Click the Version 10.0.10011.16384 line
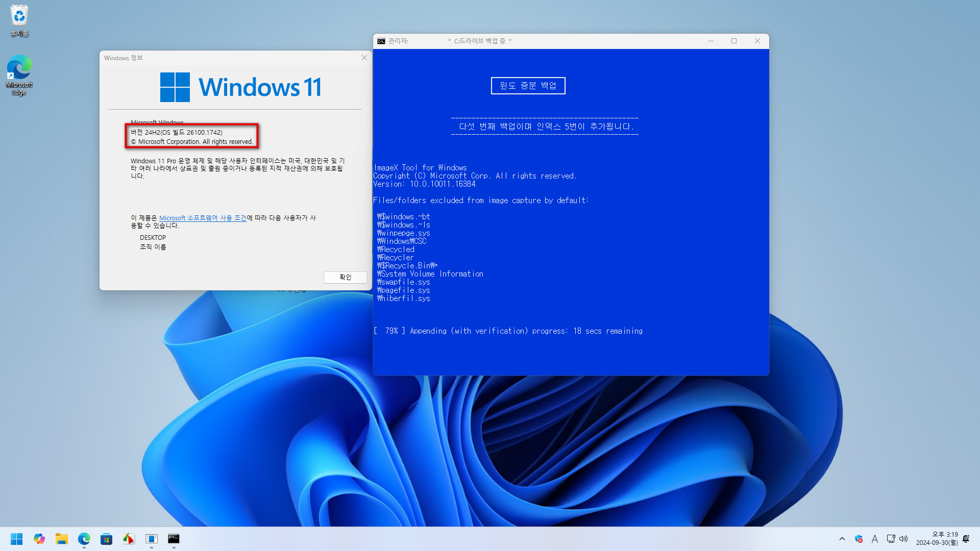The width and height of the screenshot is (980, 551). click(x=424, y=184)
